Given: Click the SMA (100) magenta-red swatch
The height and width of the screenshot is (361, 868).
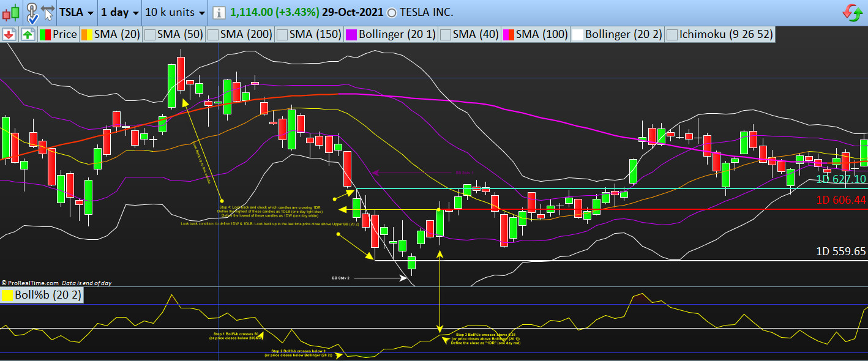Looking at the screenshot, I should (x=508, y=34).
